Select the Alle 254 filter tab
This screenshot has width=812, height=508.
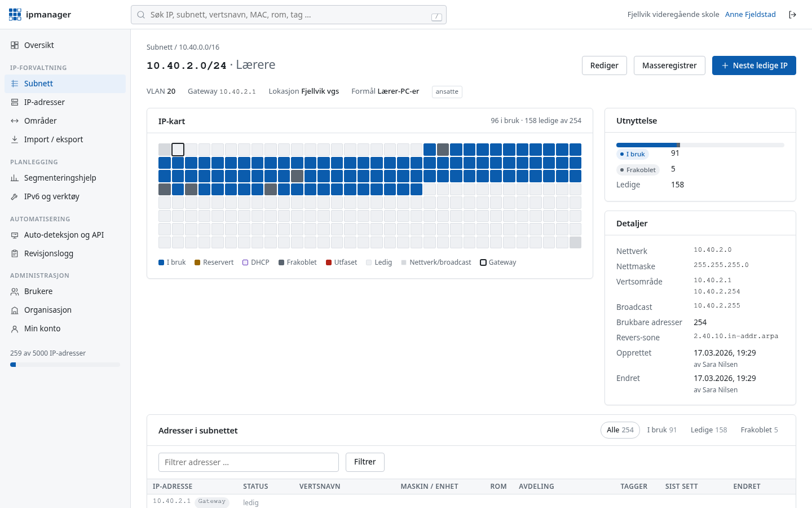[620, 430]
